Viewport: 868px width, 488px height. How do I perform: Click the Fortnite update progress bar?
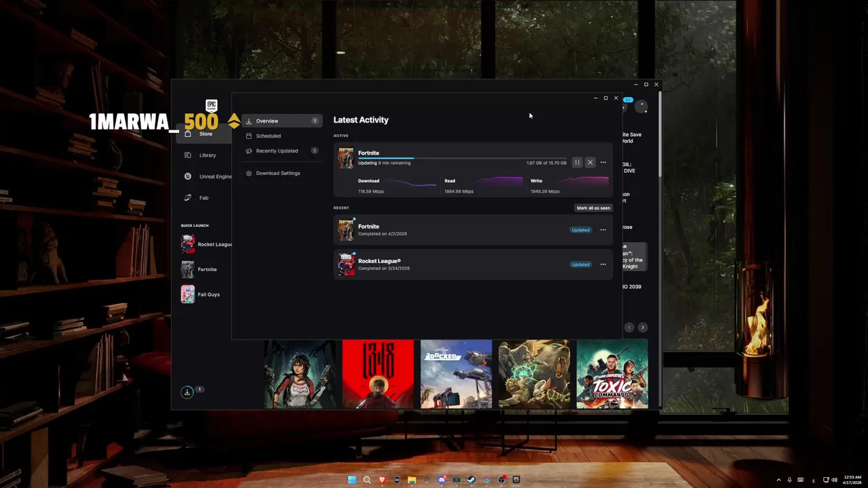462,158
